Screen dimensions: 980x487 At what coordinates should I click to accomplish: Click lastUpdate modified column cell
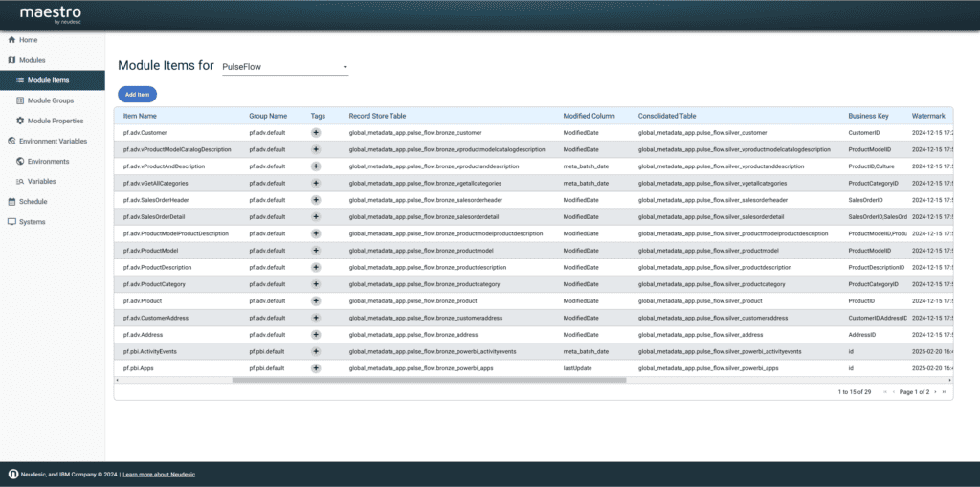tap(577, 368)
